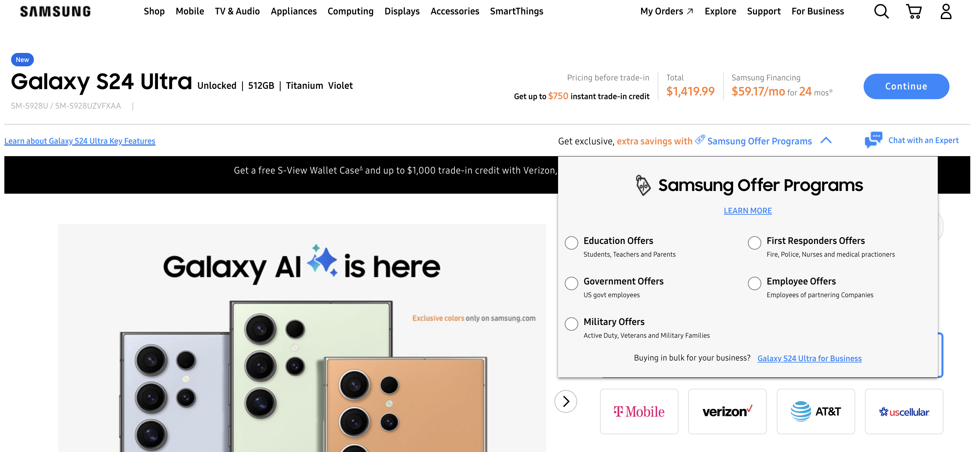The width and height of the screenshot is (980, 452).
Task: Collapse the Samsung Offer Programs chevron
Action: pyautogui.click(x=826, y=140)
